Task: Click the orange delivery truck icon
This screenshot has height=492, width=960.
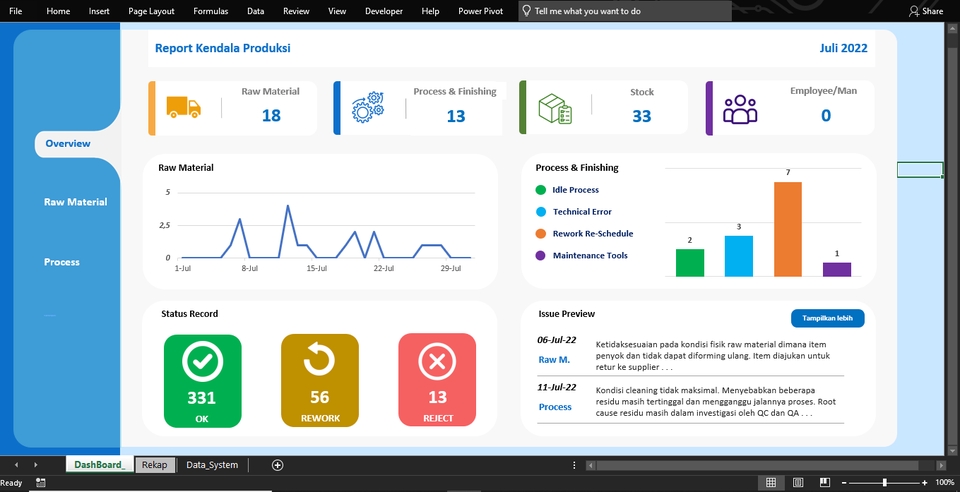Action: point(184,107)
